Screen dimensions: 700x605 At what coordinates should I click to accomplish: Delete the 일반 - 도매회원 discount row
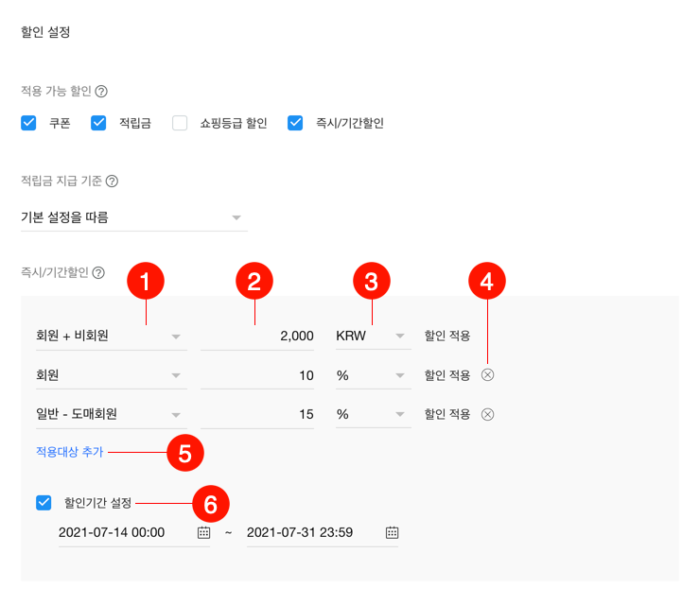(487, 414)
